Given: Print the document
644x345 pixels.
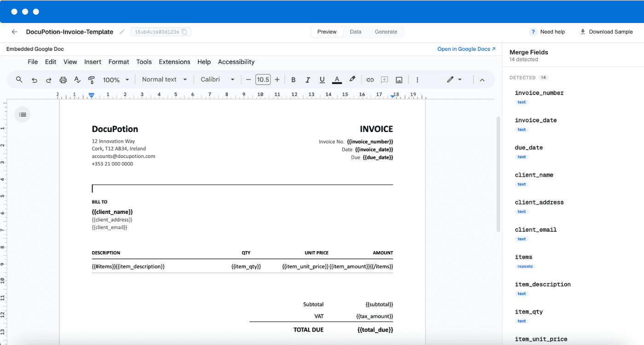Looking at the screenshot, I should click(63, 80).
